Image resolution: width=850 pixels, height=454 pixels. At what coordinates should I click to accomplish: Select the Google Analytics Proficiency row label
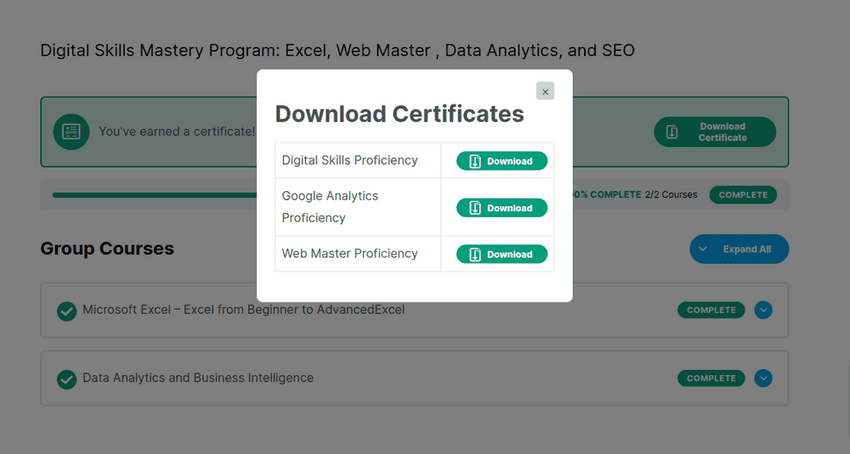[330, 207]
